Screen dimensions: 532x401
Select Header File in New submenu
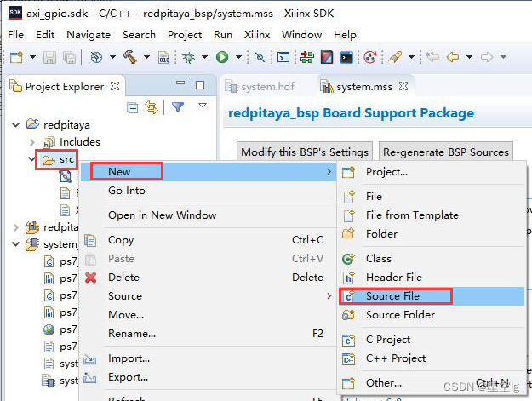click(432, 278)
